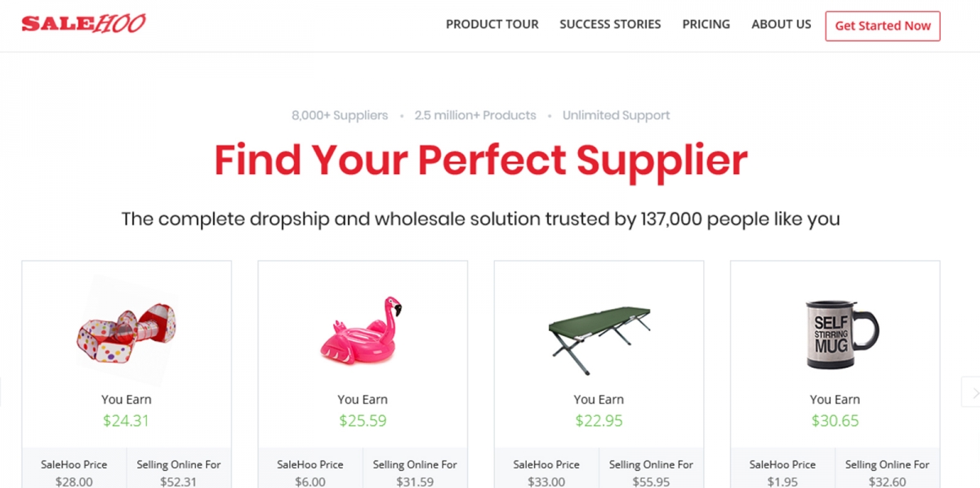Select the $25.59 You Earn figure
Image resolution: width=980 pixels, height=488 pixels.
click(x=362, y=419)
